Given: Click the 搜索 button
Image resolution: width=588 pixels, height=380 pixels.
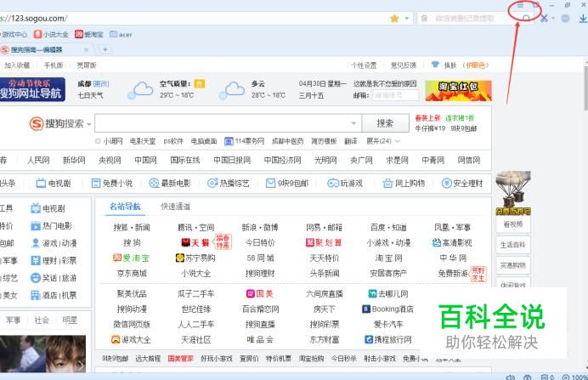Looking at the screenshot, I should coord(385,123).
